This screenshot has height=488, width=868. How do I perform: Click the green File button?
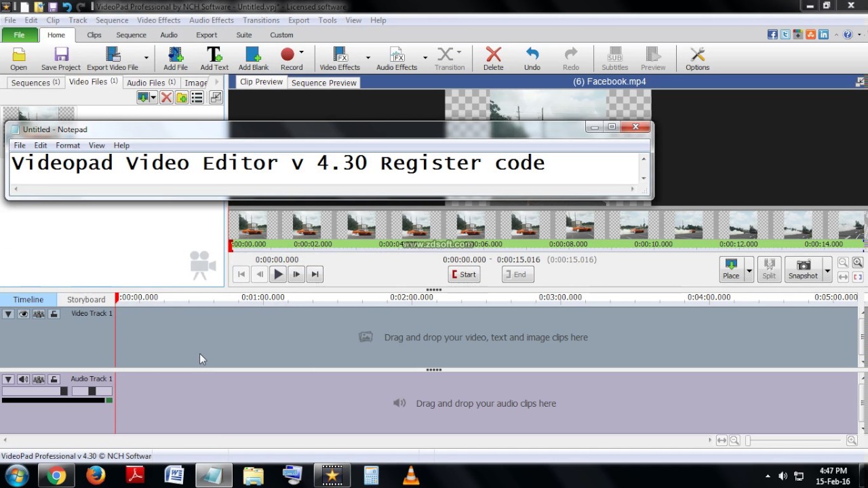click(19, 35)
